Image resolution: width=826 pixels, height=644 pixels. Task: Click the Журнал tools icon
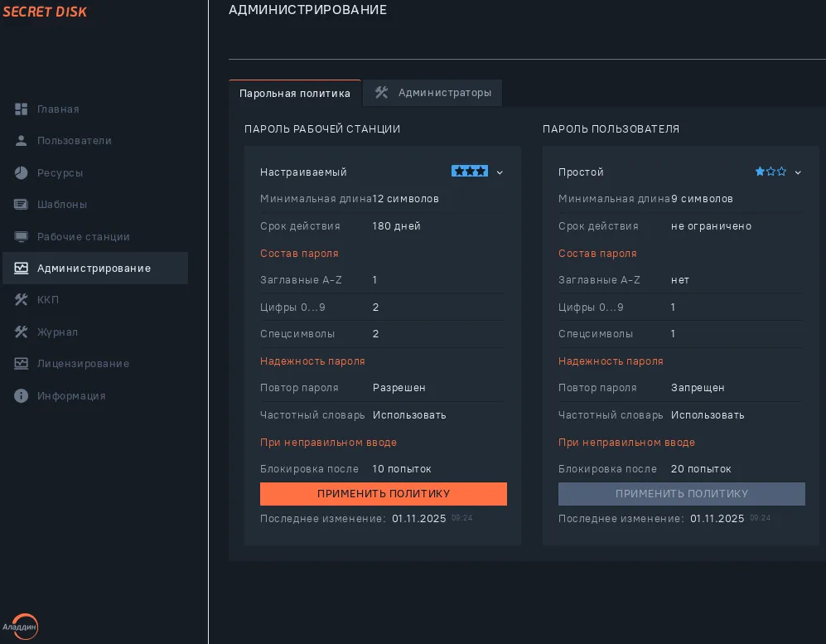click(x=21, y=332)
